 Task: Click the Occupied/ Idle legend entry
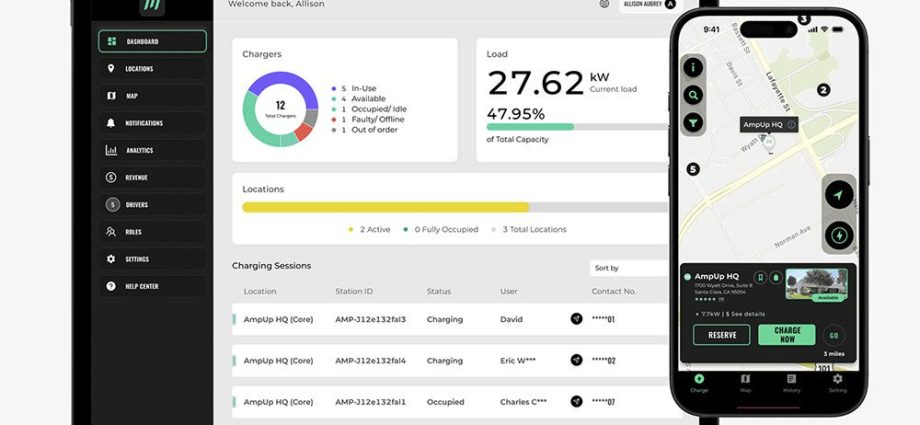coord(369,109)
